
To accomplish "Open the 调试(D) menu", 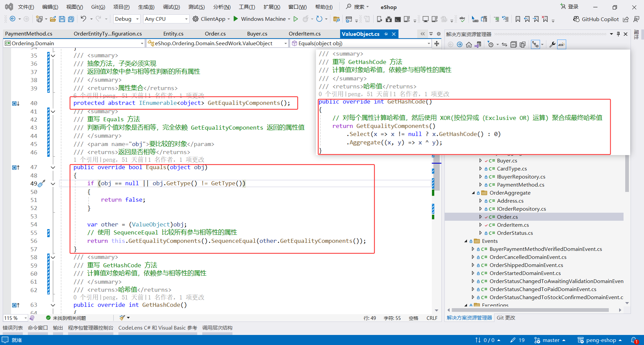I will 171,7.
